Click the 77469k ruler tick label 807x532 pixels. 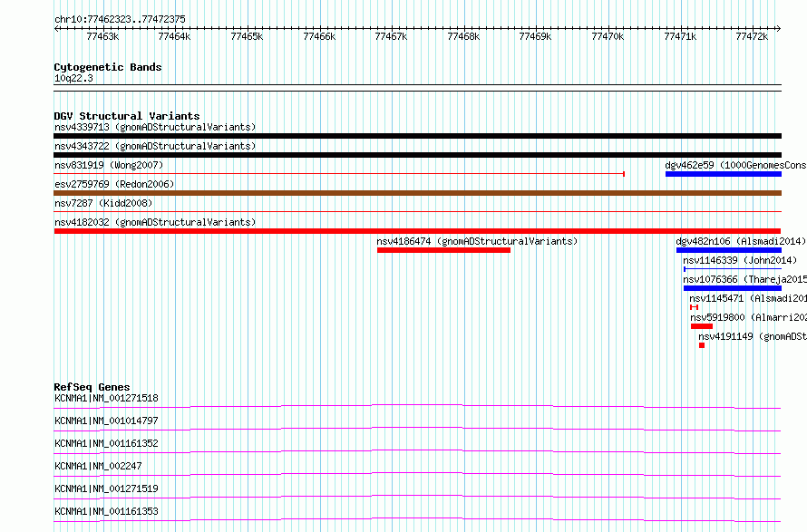[x=535, y=36]
